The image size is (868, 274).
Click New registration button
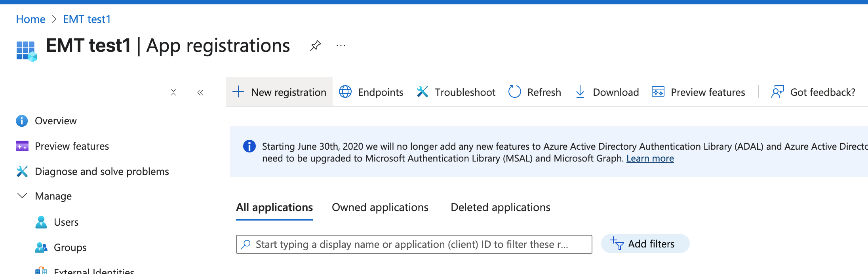click(x=279, y=92)
